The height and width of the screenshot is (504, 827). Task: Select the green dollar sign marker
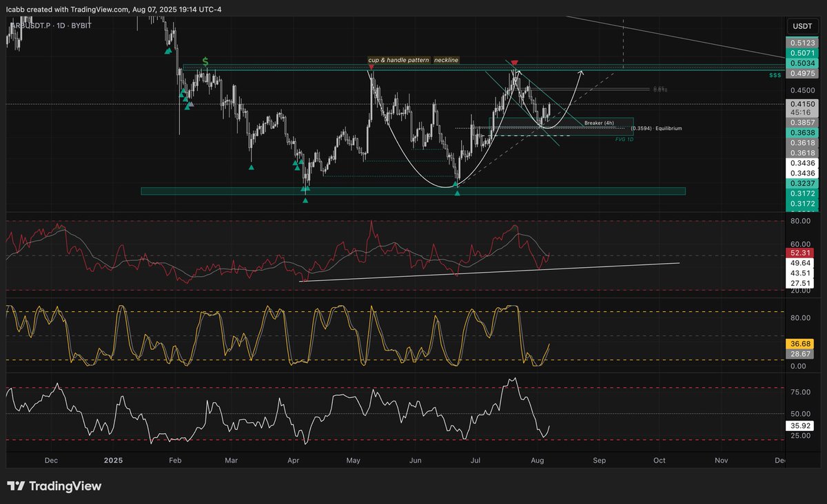[205, 61]
